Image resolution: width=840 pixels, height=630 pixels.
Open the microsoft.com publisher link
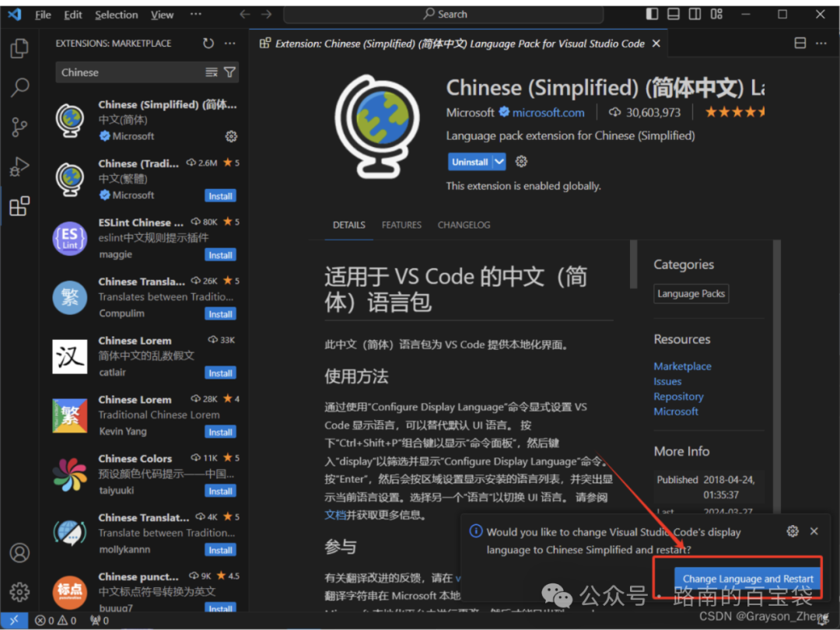coord(548,113)
